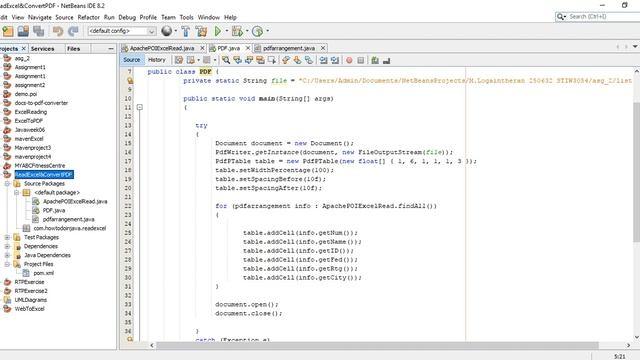Screen dimensions: 640x360
Task: Open the dropdown arrow beside the globe icon
Action: tap(176, 31)
